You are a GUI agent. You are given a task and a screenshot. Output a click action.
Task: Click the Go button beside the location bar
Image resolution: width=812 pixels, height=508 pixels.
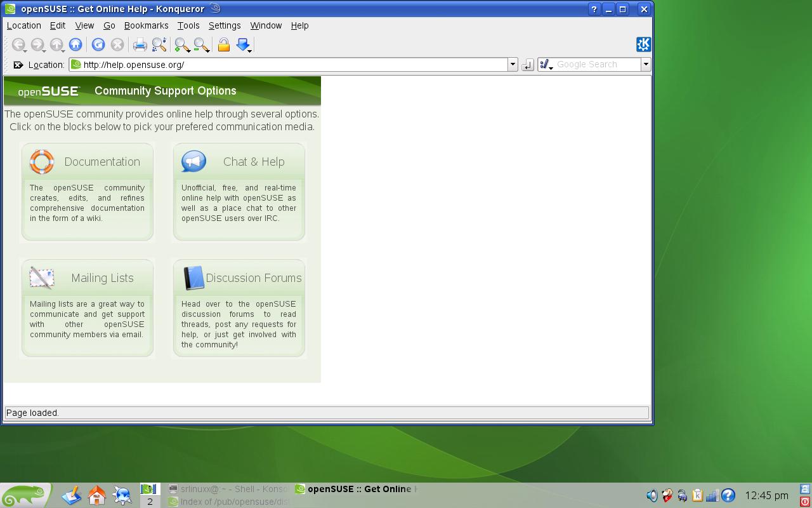coord(527,65)
